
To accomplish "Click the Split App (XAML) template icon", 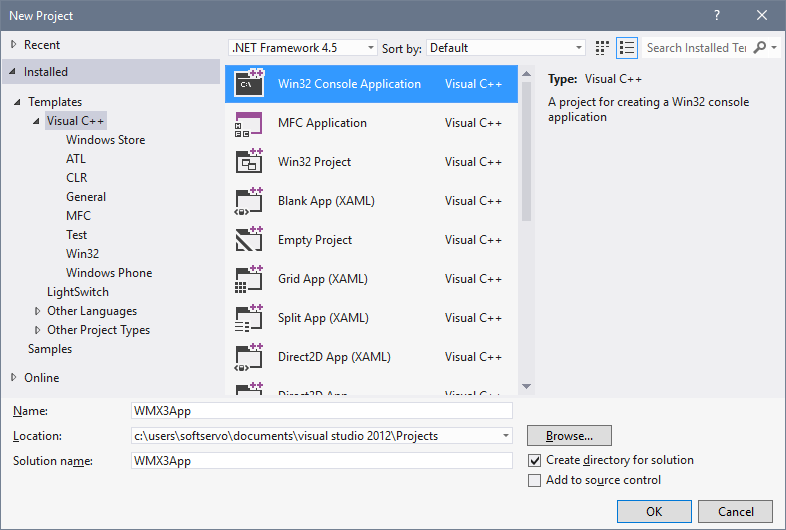I will point(249,318).
